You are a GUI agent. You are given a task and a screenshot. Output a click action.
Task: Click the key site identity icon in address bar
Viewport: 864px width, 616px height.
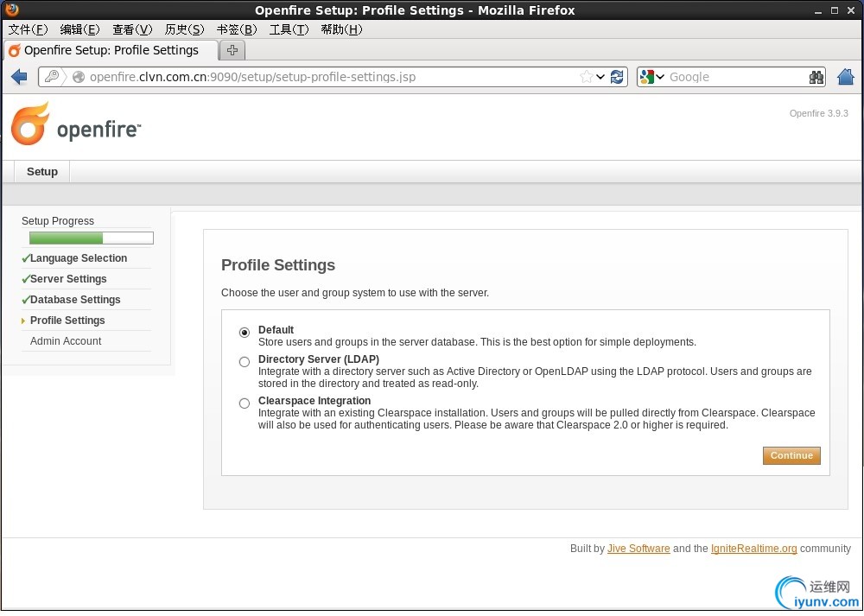pos(52,77)
